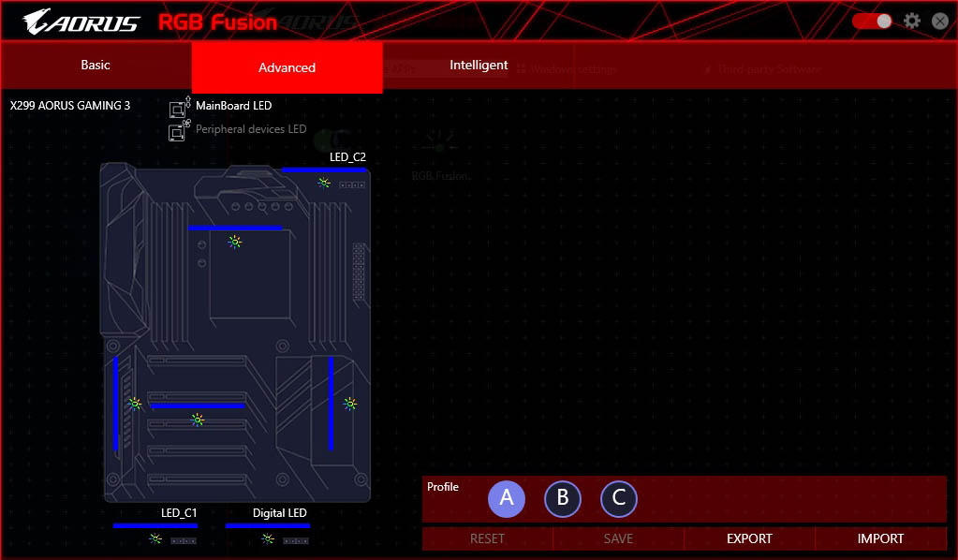Viewport: 958px width, 560px height.
Task: Choose profile C
Action: tap(619, 498)
